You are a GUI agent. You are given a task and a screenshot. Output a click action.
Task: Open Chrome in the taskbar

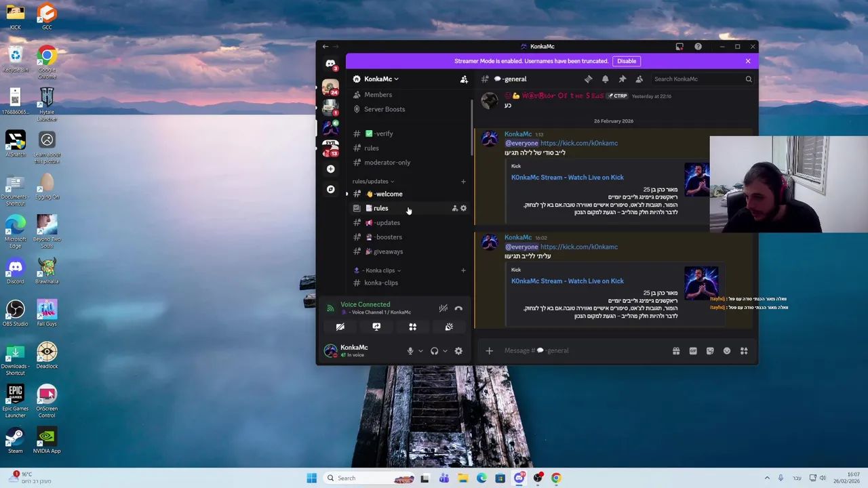tap(556, 478)
